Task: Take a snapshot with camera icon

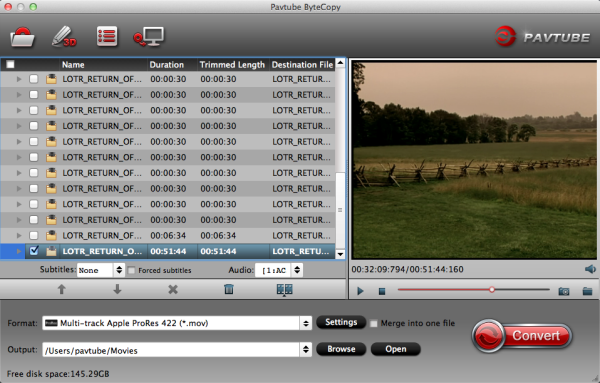Action: coord(564,291)
